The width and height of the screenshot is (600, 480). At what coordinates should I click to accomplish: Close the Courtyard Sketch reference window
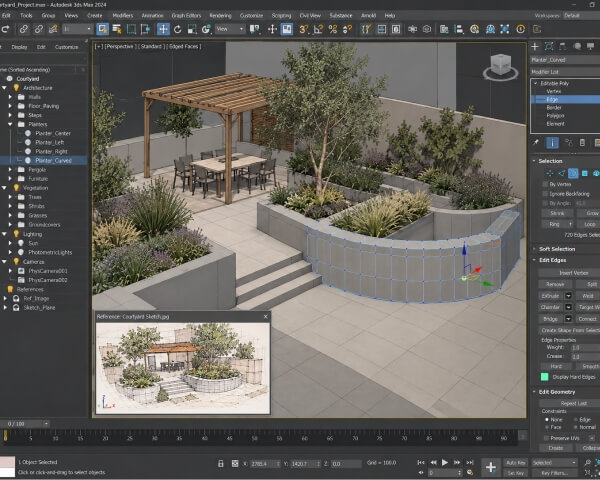tap(266, 317)
